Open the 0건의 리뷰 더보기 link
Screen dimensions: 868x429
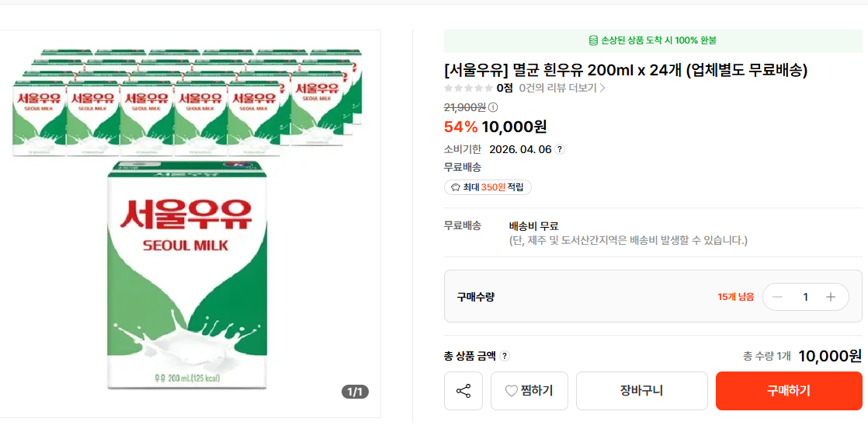tap(561, 88)
